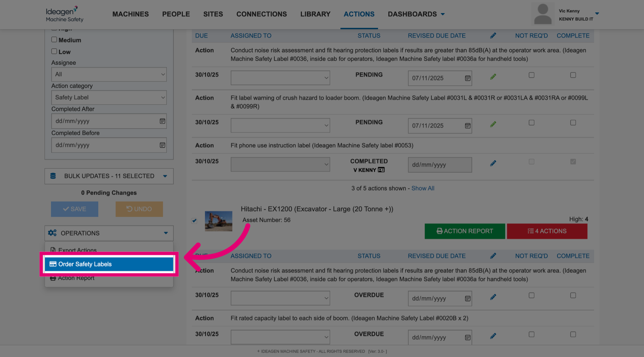
Task: Check Complete for the crush hazard label action
Action: 573,123
